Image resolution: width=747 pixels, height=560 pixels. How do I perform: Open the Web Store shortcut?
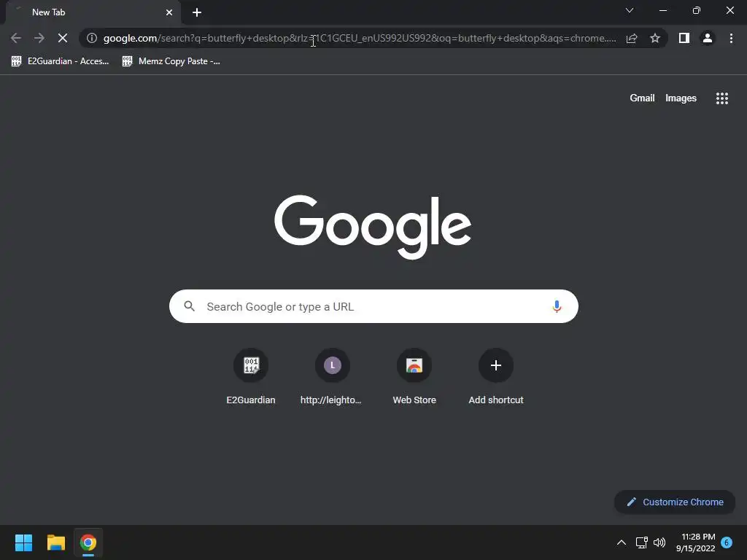(x=414, y=377)
